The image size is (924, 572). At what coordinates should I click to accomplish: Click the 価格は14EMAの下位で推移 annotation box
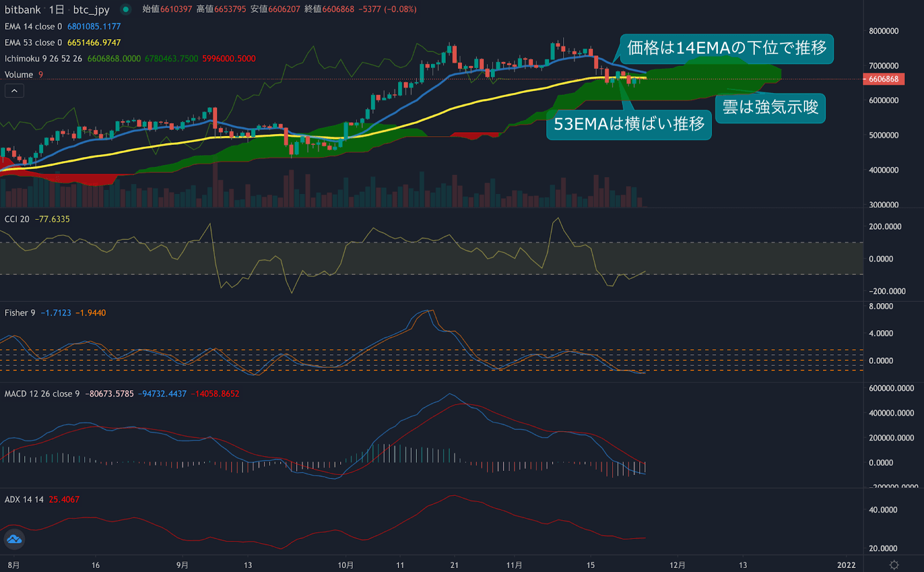click(x=726, y=50)
